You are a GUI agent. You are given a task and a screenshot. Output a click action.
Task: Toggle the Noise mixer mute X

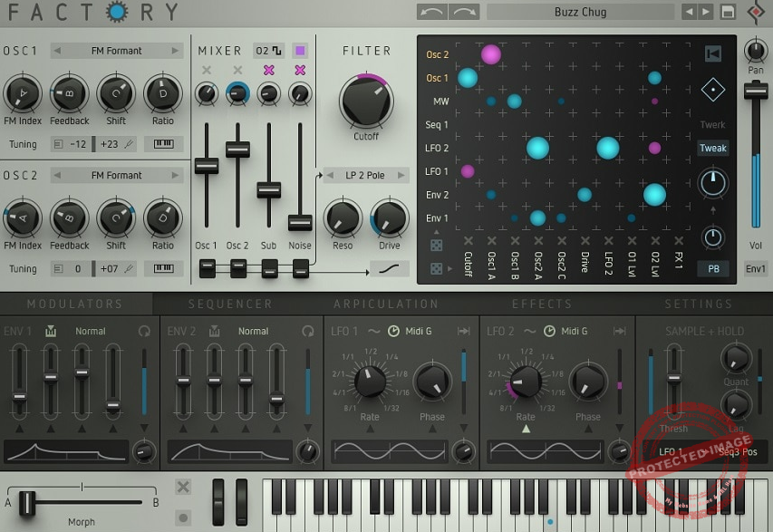(x=300, y=70)
